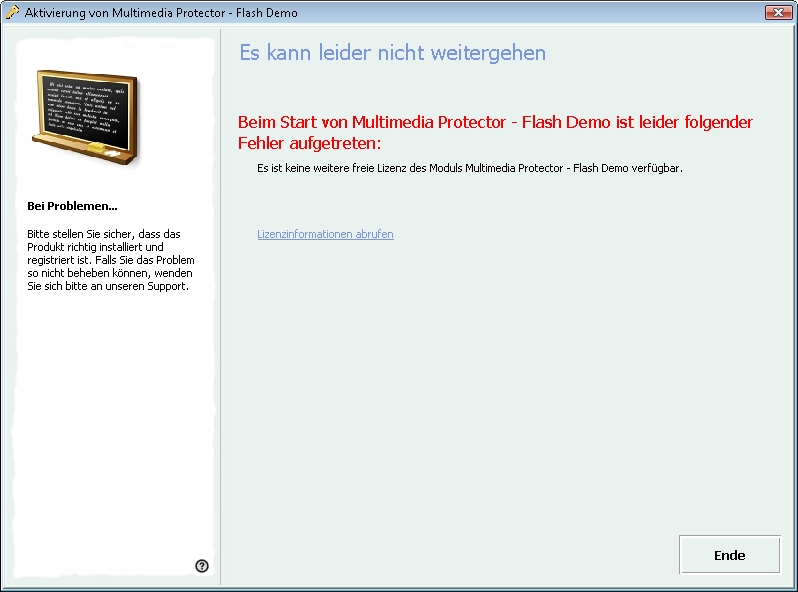Select the 'Bei Problemen...' sidebar heading

[73, 206]
